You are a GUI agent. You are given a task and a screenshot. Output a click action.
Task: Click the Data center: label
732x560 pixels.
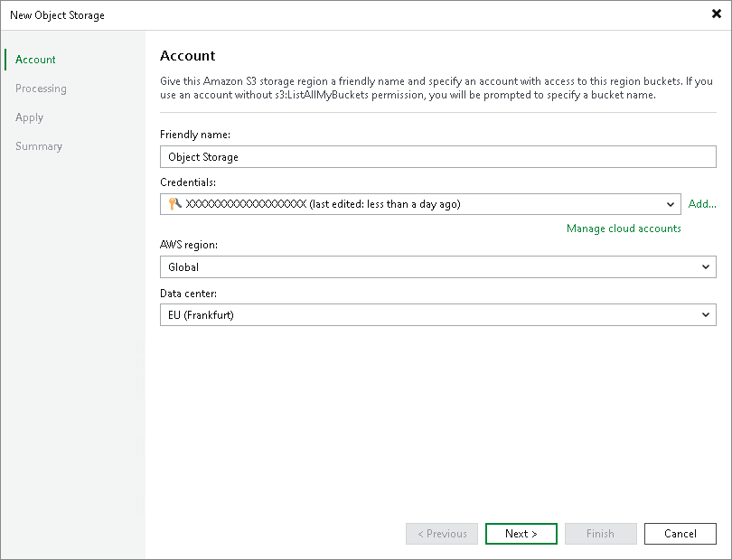click(x=189, y=294)
